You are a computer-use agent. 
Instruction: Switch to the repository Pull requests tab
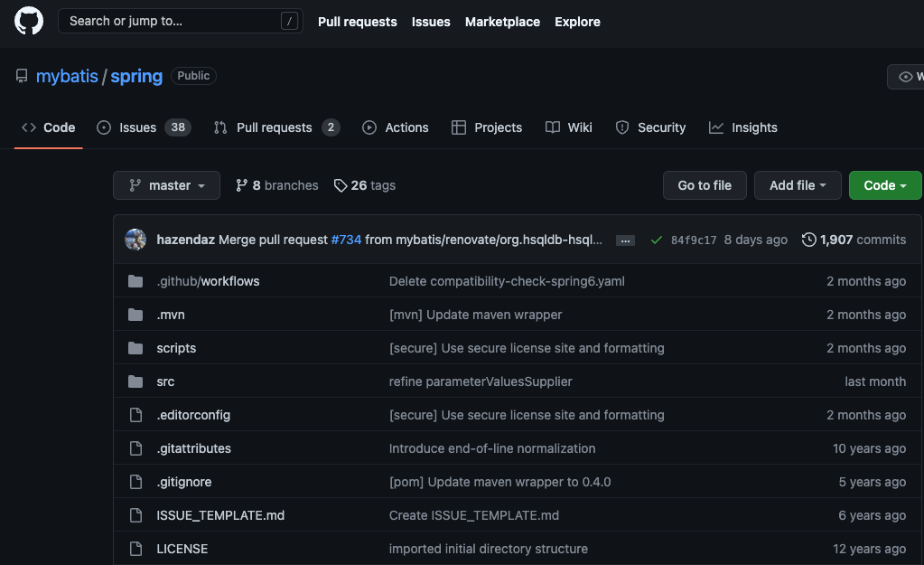pos(276,127)
